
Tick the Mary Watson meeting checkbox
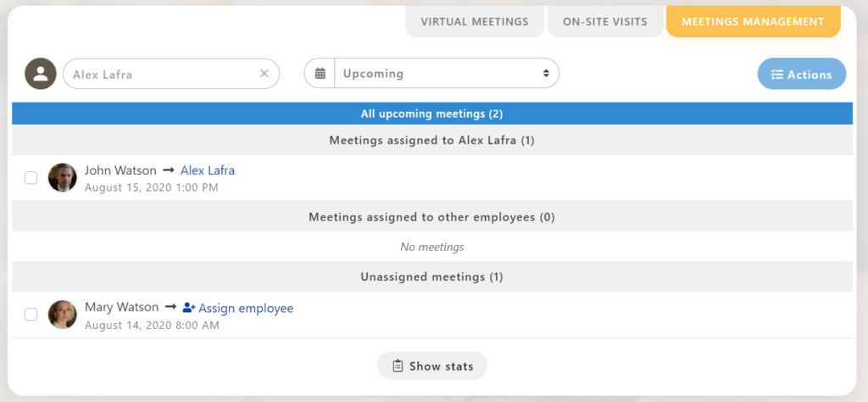(x=31, y=315)
